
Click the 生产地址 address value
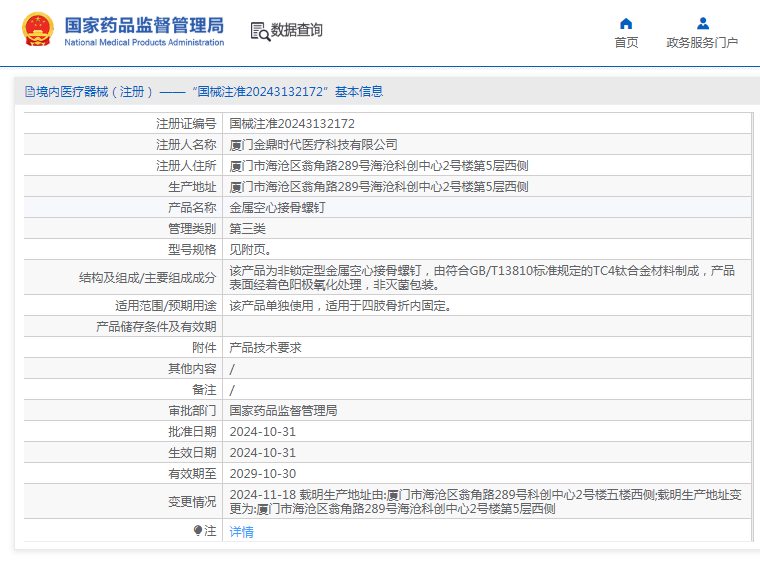[x=379, y=187]
